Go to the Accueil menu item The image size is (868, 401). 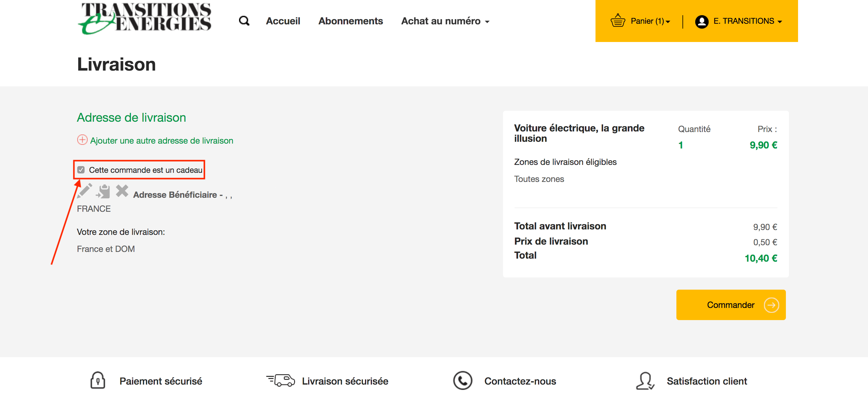pos(283,21)
